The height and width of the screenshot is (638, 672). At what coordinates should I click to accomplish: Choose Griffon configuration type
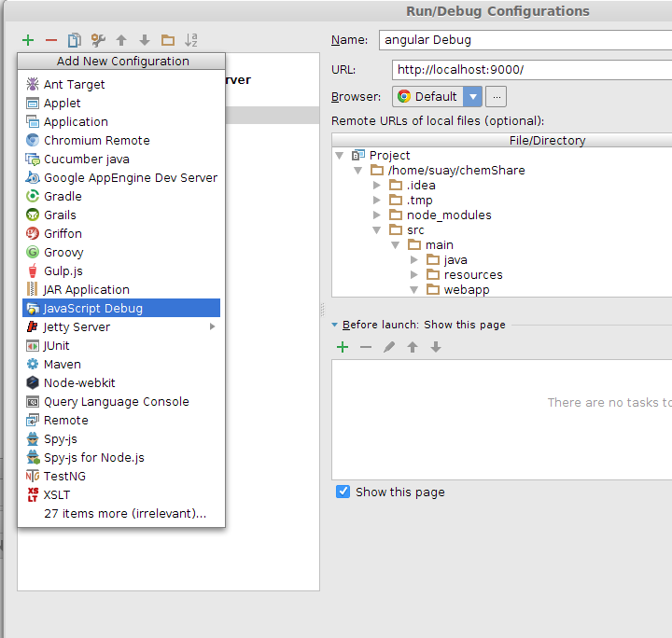121,233
